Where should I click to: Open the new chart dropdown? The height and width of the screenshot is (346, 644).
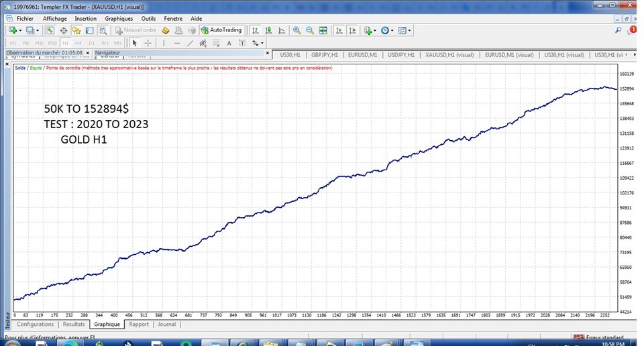pyautogui.click(x=20, y=30)
